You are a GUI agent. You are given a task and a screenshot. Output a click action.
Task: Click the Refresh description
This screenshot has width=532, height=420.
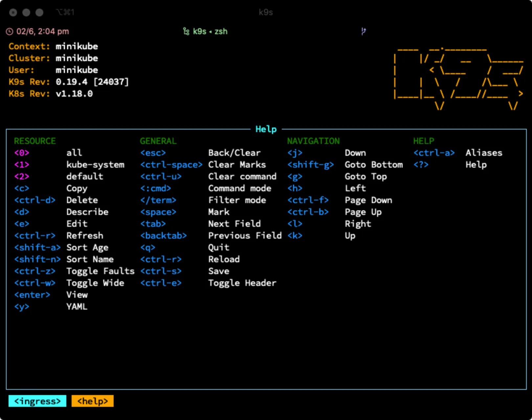point(85,236)
